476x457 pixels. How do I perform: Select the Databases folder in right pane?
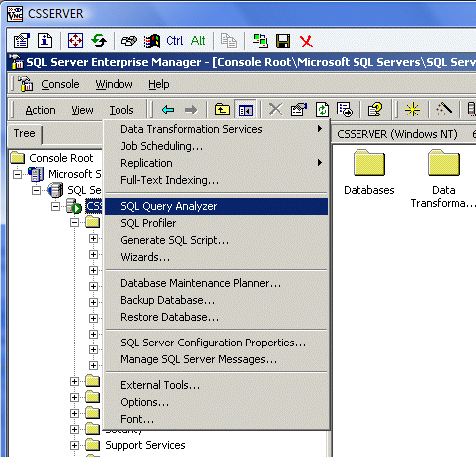pyautogui.click(x=369, y=172)
